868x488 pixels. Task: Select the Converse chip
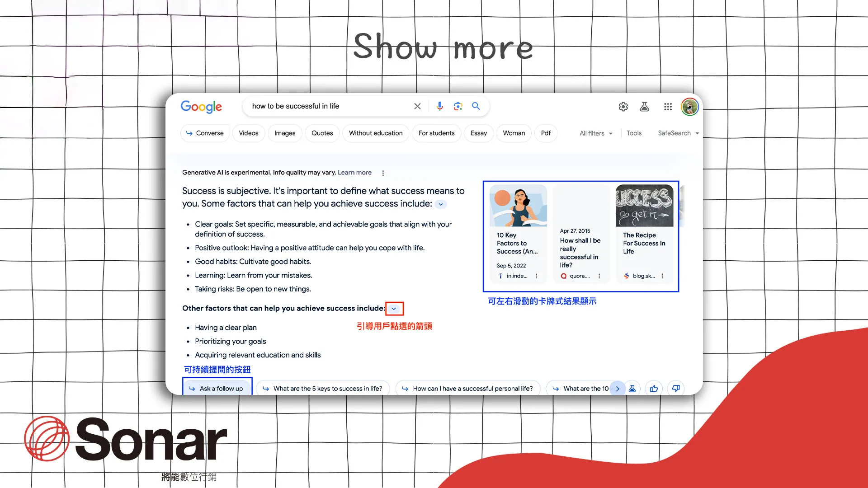[x=205, y=133]
